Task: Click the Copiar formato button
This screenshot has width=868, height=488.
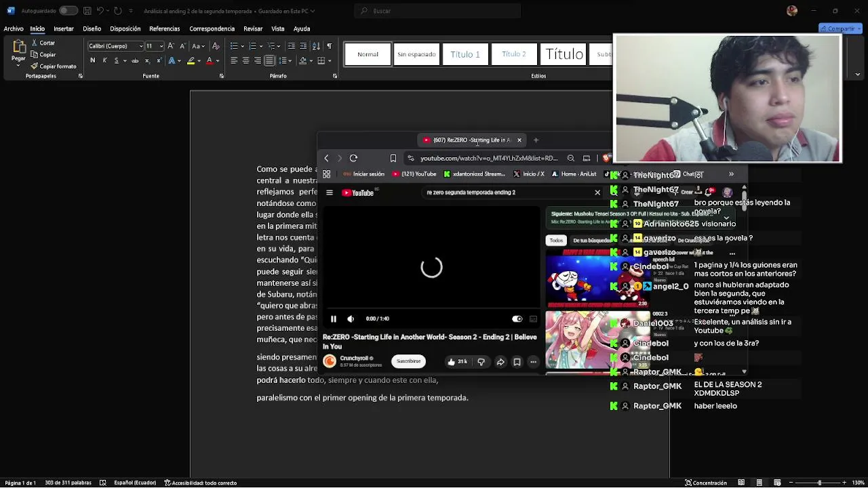Action: coord(54,66)
